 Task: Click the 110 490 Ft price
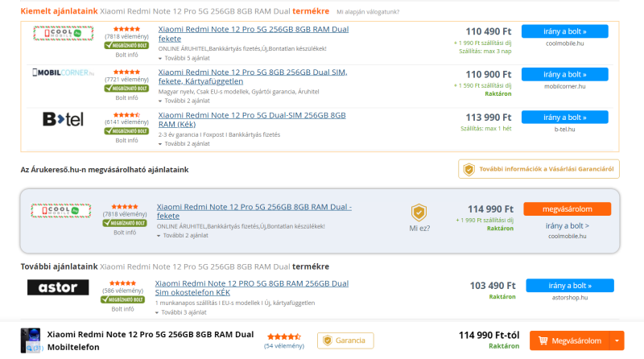pos(489,31)
